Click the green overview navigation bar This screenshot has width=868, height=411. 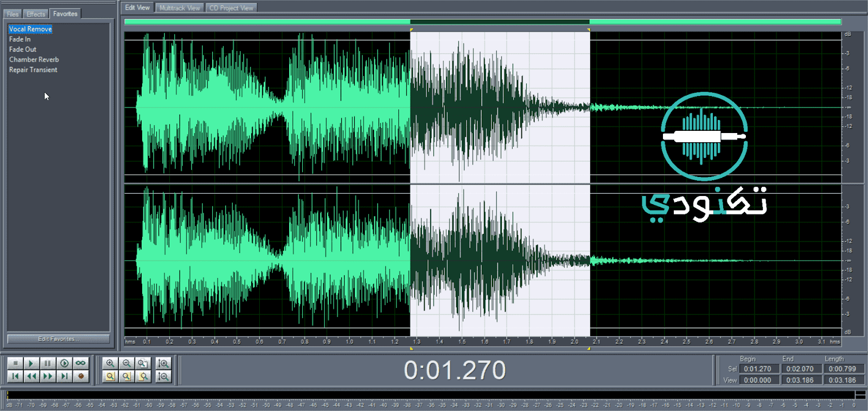483,22
